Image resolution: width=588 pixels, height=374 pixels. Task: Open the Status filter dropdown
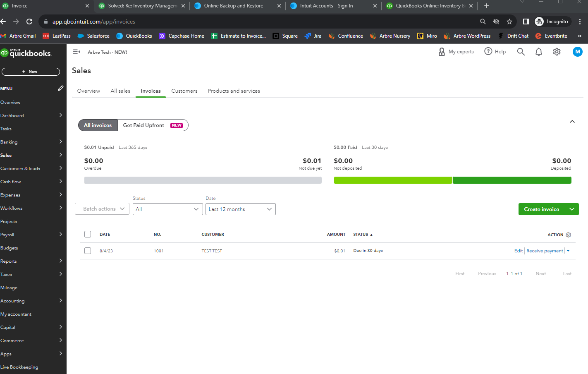167,209
